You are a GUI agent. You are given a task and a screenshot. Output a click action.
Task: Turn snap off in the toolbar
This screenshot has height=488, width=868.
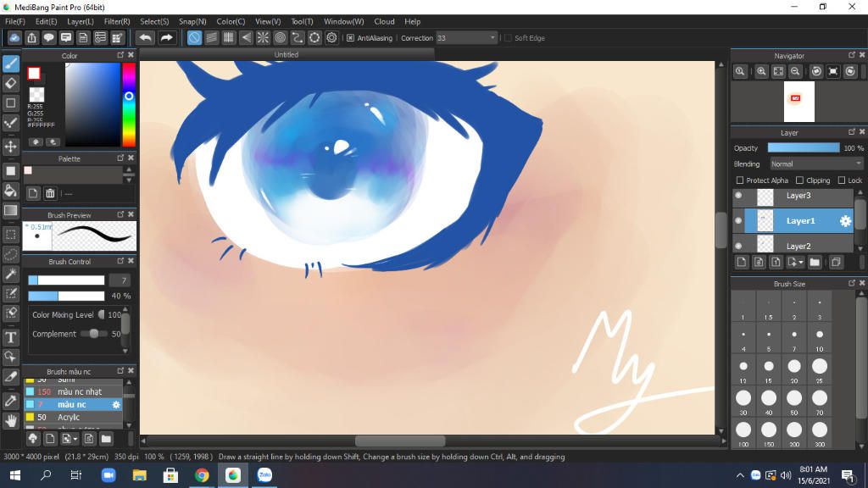[194, 37]
